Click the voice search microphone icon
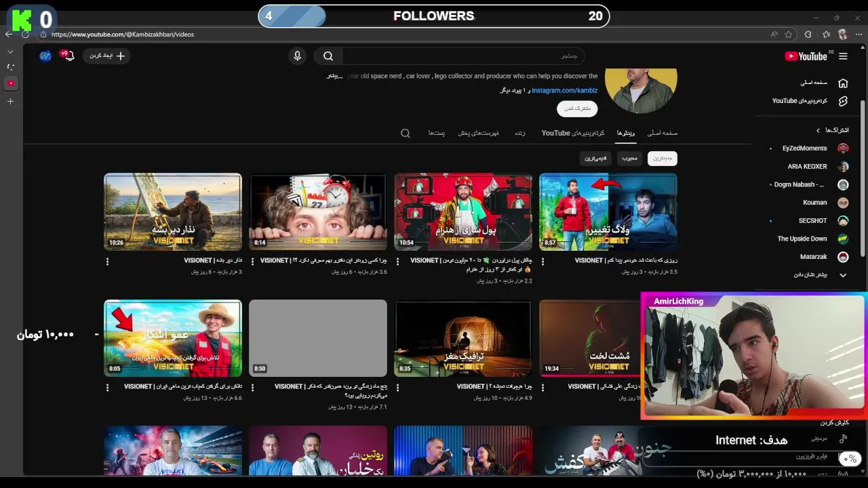This screenshot has width=868, height=488. click(297, 56)
